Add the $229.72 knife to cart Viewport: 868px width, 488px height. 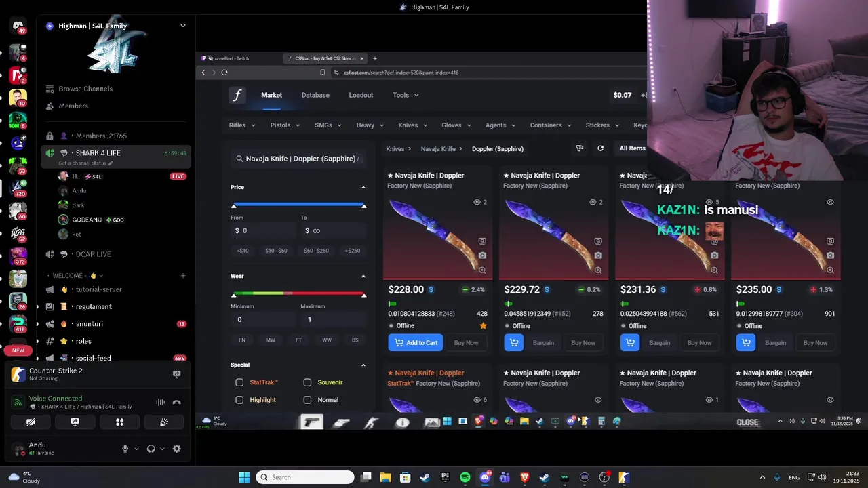(x=514, y=342)
